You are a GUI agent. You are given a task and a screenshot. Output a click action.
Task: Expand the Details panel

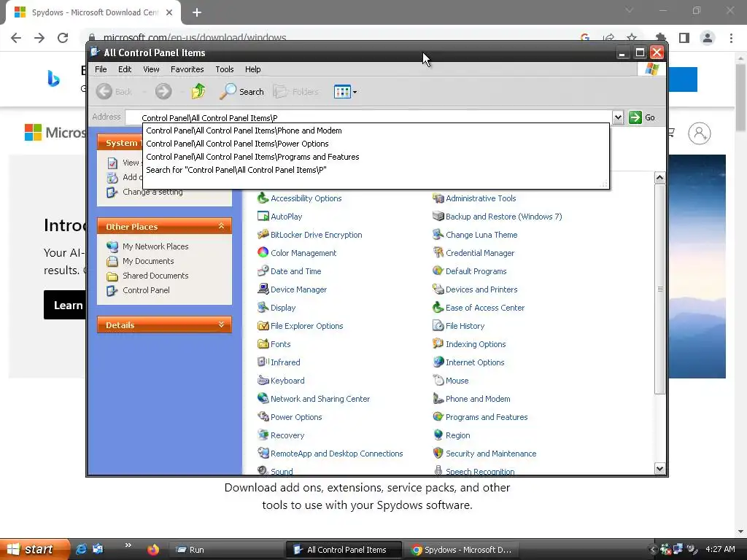[221, 324]
